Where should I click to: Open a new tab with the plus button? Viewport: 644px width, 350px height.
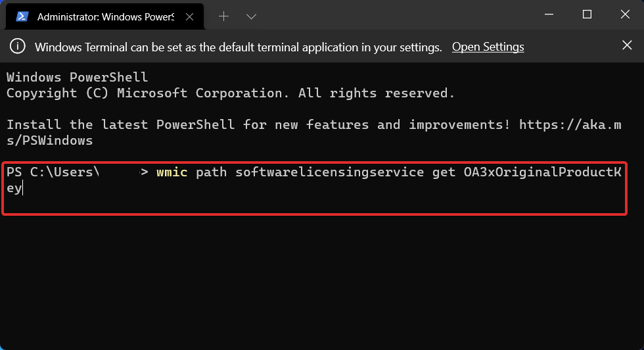click(x=223, y=16)
